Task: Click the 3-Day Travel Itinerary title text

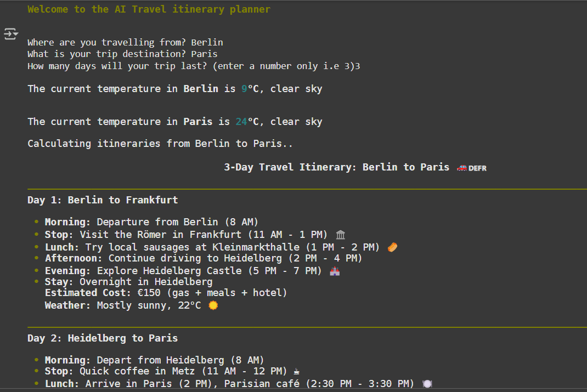Action: coord(336,167)
